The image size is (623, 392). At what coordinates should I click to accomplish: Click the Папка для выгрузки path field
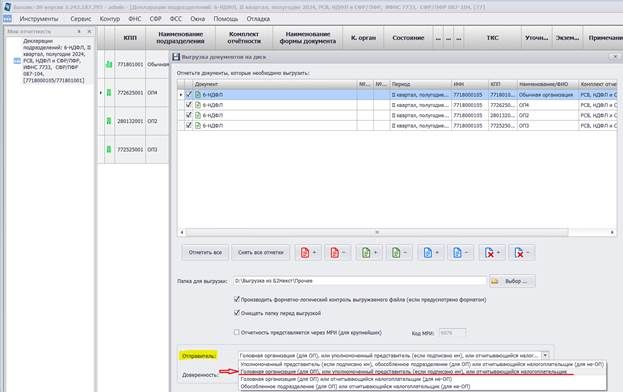[359, 281]
